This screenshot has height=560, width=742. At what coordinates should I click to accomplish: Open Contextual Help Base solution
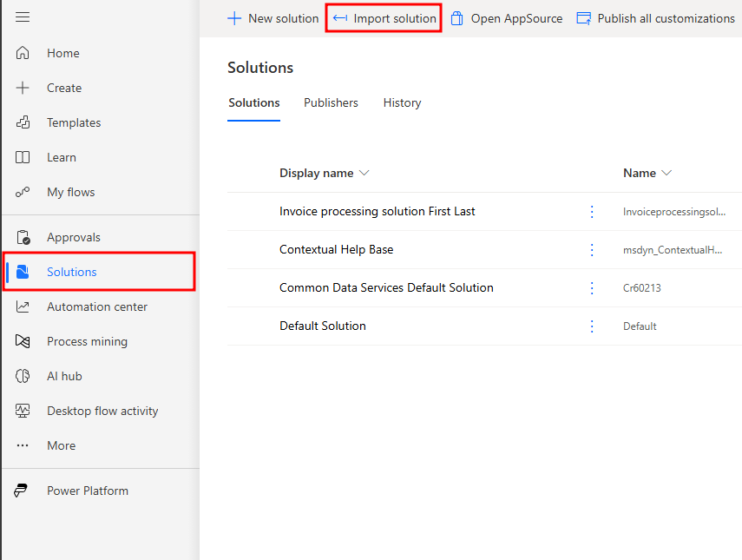[x=337, y=249]
